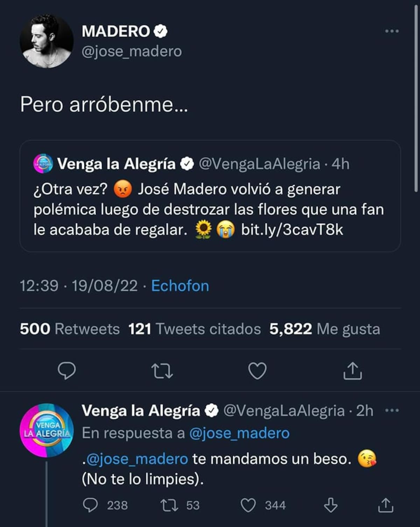Share MADERO's main tweet

[x=352, y=371]
